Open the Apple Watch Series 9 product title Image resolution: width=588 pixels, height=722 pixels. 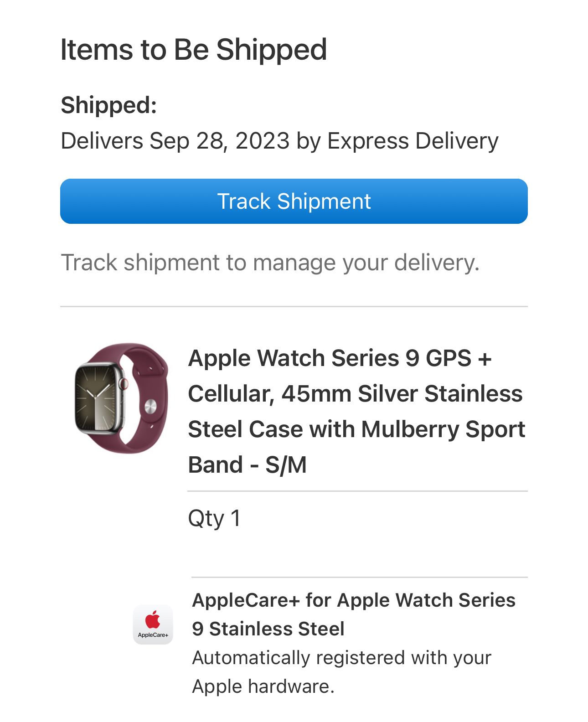(x=356, y=411)
